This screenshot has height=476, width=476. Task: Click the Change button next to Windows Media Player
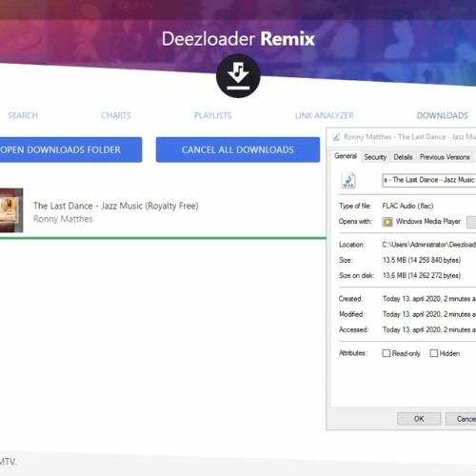coord(471,222)
